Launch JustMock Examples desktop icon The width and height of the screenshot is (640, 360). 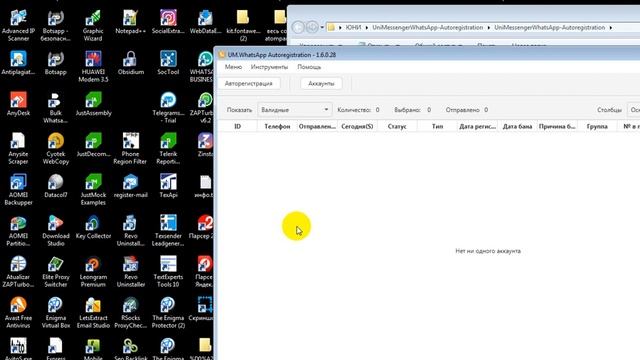click(93, 189)
